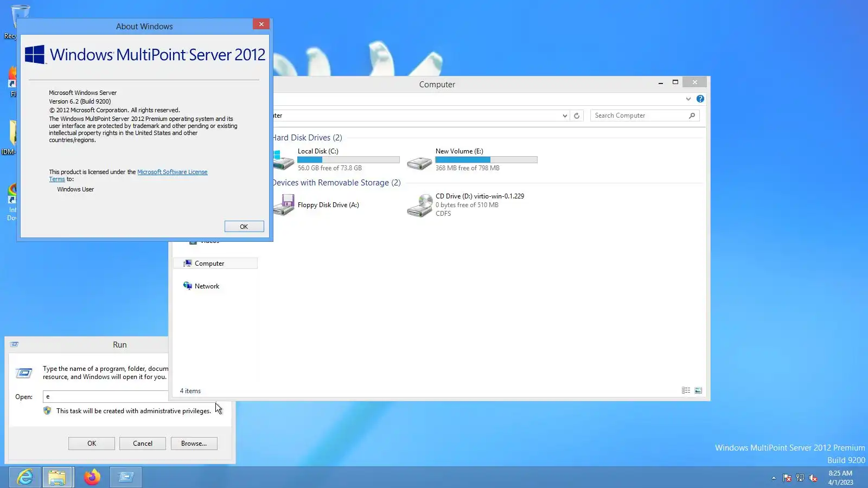Refresh the Computer window address bar
This screenshot has width=868, height=488.
point(577,115)
